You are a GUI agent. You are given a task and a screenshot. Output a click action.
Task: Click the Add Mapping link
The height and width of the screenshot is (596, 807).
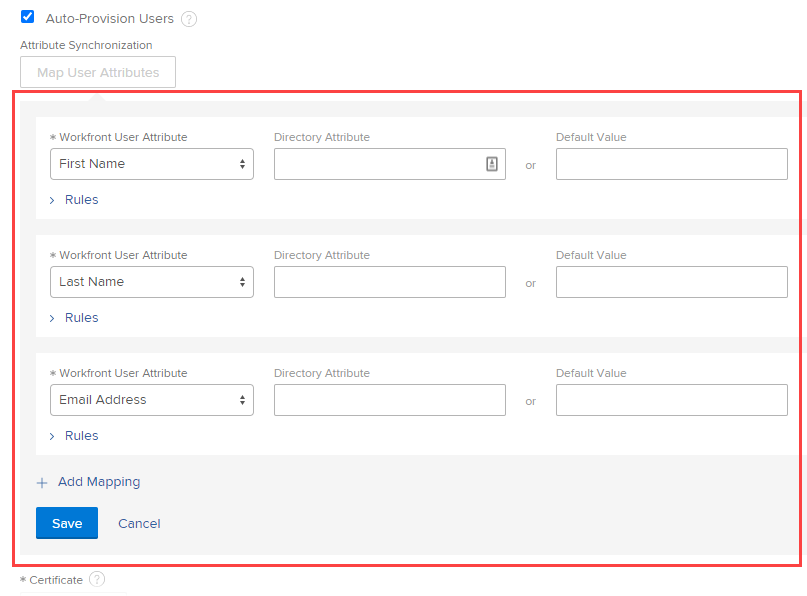[x=99, y=482]
